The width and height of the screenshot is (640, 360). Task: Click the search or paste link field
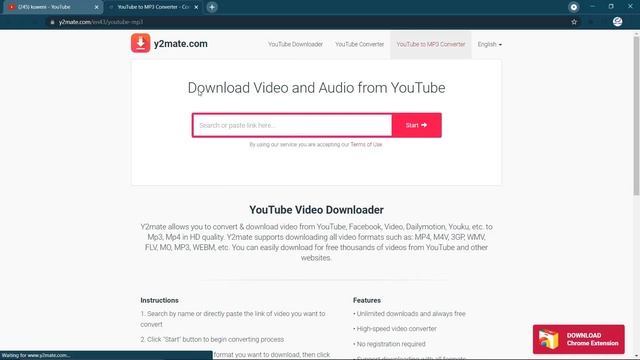pyautogui.click(x=292, y=125)
